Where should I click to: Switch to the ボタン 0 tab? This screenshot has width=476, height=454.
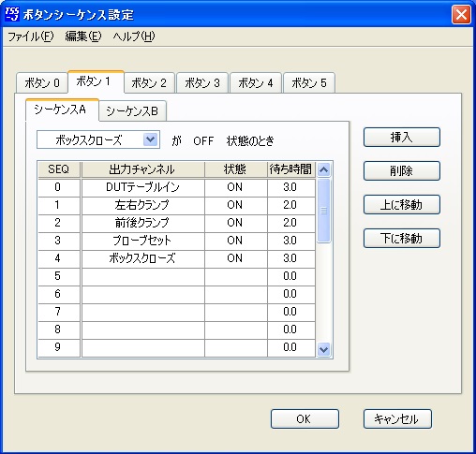[42, 82]
